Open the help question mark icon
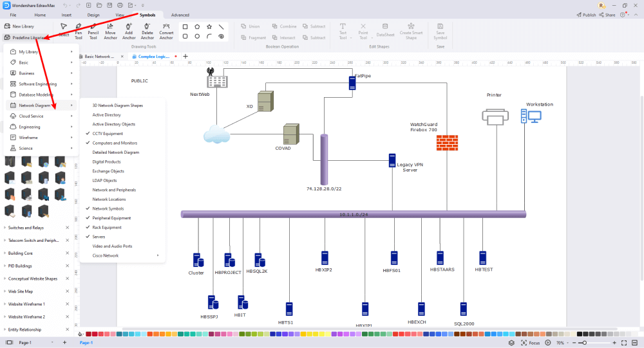The width and height of the screenshot is (644, 348). pyautogui.click(x=623, y=15)
